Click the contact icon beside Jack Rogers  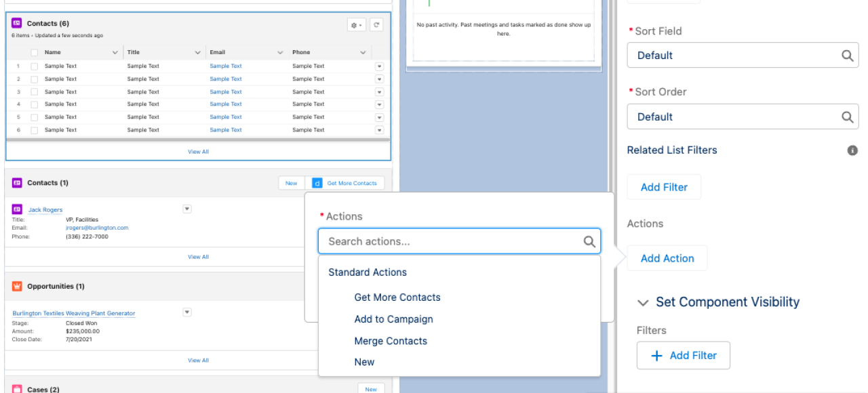[x=17, y=209]
